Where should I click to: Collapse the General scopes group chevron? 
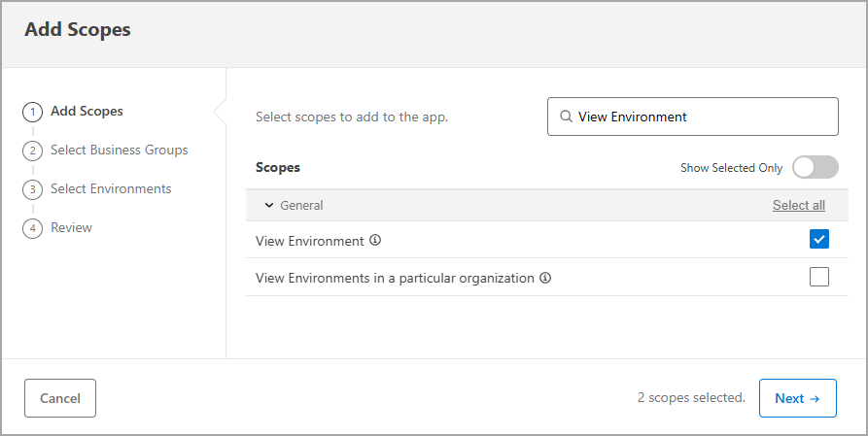(269, 206)
